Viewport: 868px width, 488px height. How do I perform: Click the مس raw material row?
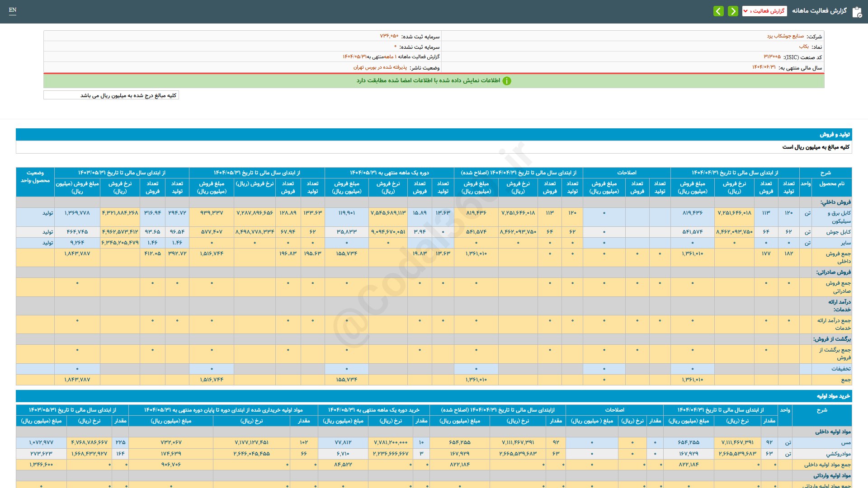coord(845,443)
